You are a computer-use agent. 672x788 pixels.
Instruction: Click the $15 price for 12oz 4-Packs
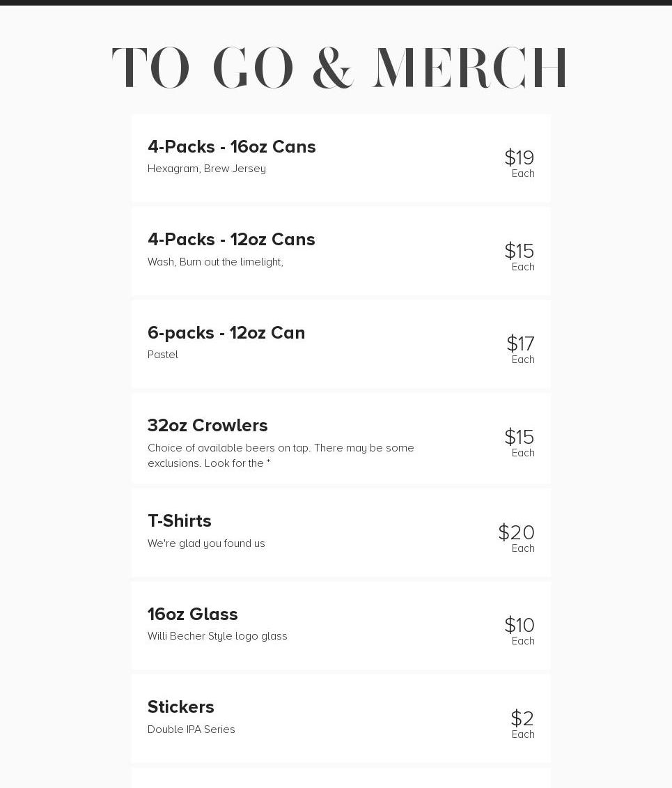click(x=519, y=251)
